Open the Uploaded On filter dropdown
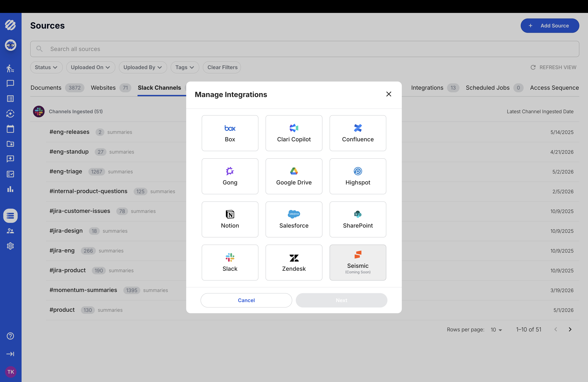Screen dimensions: 588x382 click(x=90, y=67)
